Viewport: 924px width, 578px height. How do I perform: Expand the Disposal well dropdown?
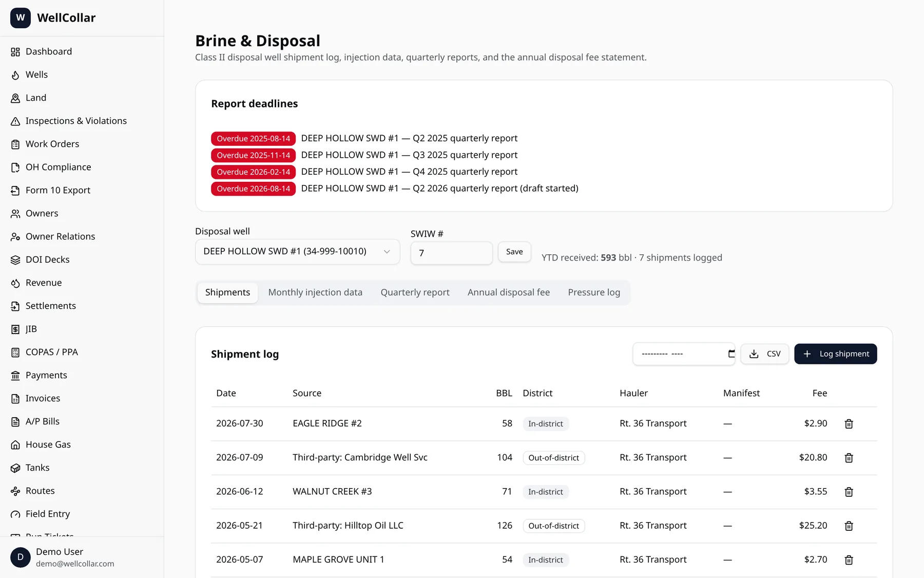pyautogui.click(x=297, y=252)
